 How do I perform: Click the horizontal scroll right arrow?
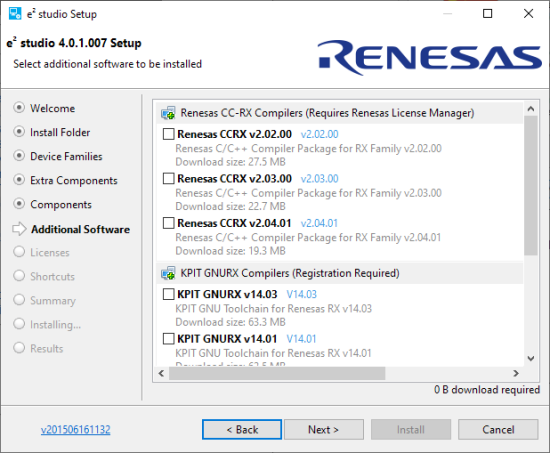coord(516,373)
